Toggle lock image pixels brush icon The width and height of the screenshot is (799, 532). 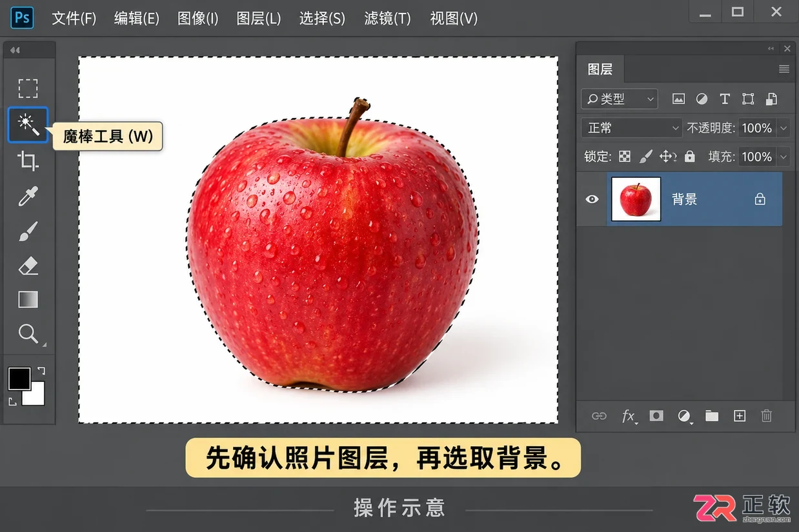click(646, 156)
